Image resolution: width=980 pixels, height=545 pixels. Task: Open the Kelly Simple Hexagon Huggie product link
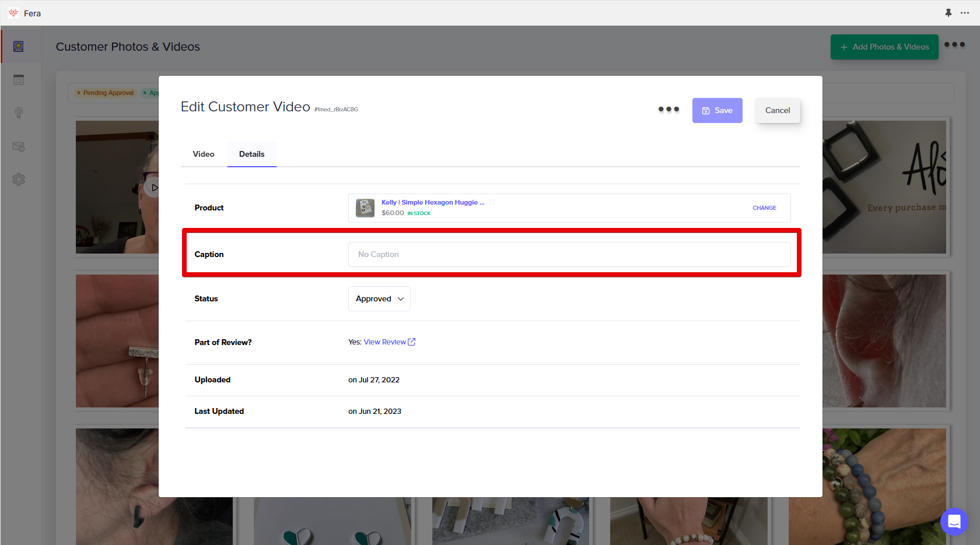pos(432,202)
